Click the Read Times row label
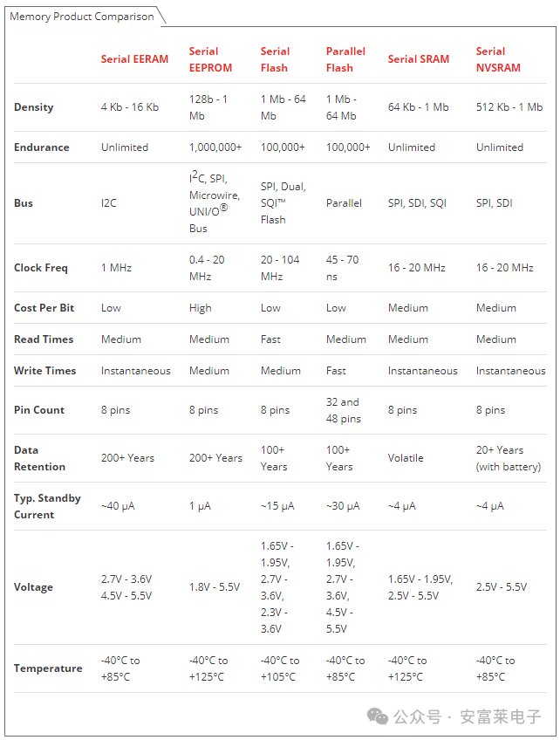 [x=44, y=339]
